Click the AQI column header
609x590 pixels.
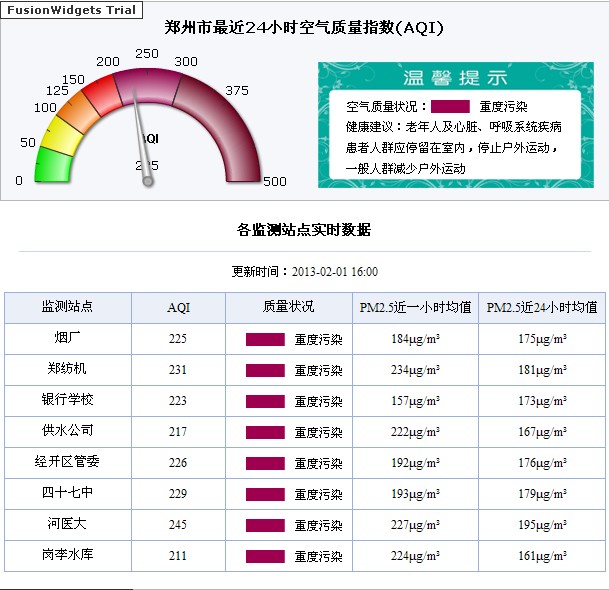178,308
